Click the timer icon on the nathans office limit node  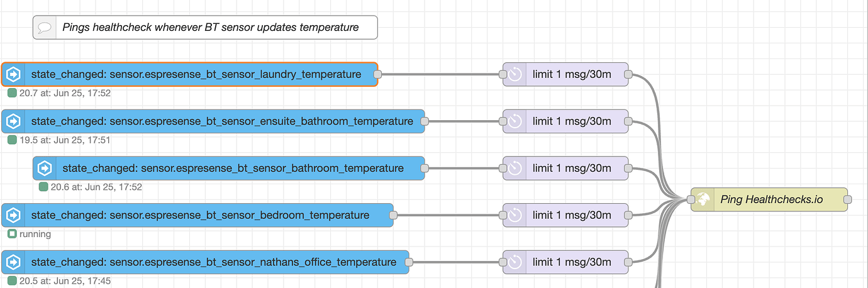click(515, 262)
